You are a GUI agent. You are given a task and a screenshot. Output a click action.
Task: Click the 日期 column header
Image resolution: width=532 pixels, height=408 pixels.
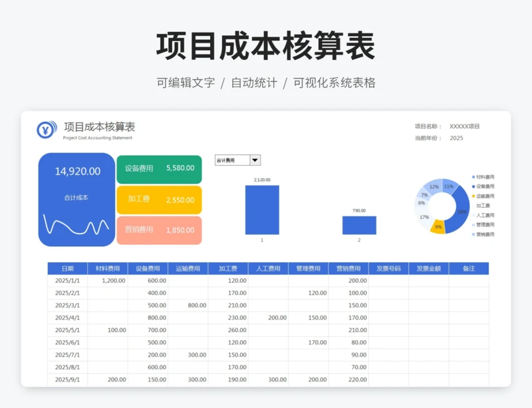(x=68, y=268)
